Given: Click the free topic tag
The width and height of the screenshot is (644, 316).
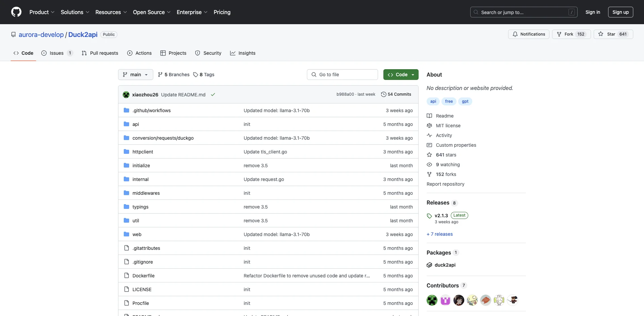Looking at the screenshot, I should point(449,101).
